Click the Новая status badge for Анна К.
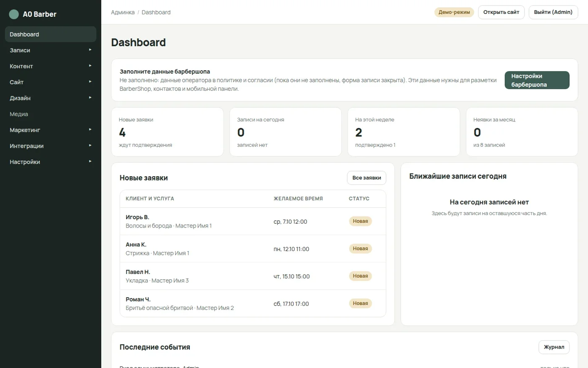588x368 pixels. point(360,249)
